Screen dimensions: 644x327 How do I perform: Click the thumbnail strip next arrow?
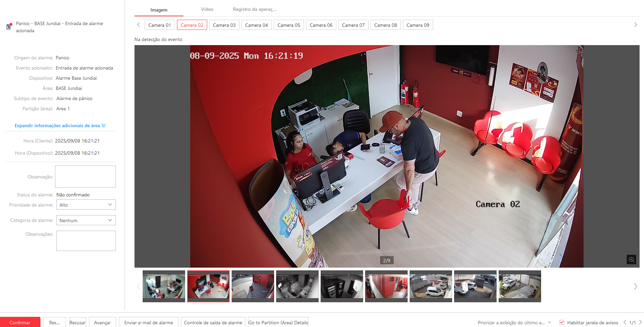click(635, 286)
